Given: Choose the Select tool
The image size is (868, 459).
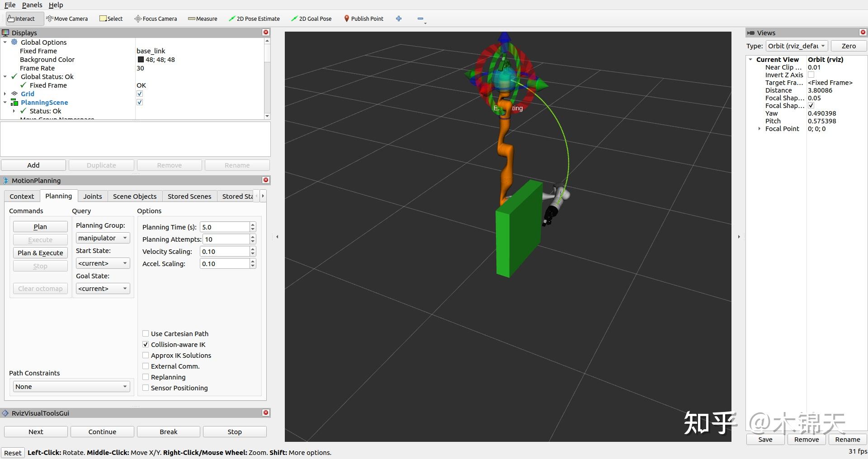Looking at the screenshot, I should coord(110,19).
